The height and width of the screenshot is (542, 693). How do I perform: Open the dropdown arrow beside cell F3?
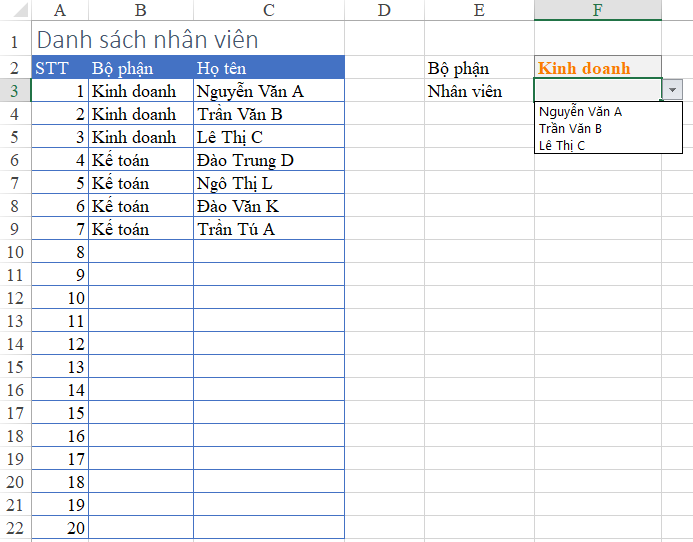tap(672, 90)
